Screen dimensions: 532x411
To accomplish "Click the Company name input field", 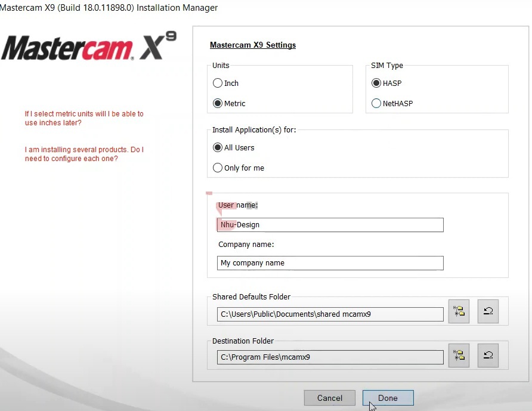I will coord(330,263).
